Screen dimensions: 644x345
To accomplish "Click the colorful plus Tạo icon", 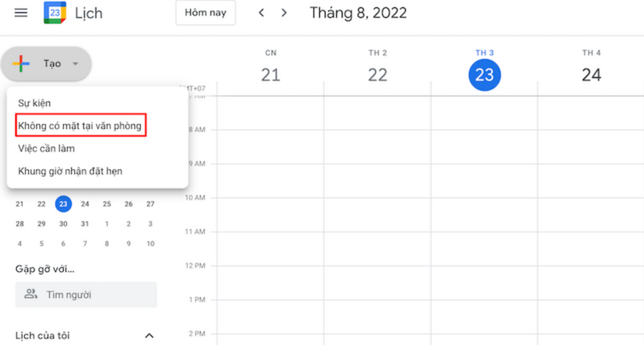I will 21,64.
